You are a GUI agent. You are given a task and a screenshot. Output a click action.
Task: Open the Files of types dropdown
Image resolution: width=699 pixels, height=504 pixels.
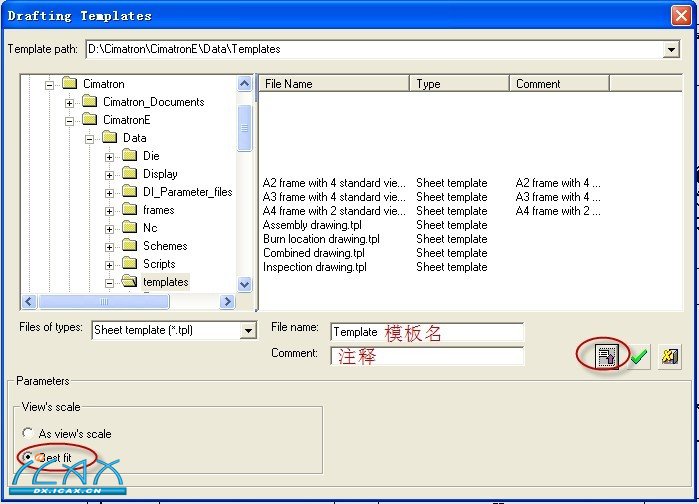[x=248, y=330]
